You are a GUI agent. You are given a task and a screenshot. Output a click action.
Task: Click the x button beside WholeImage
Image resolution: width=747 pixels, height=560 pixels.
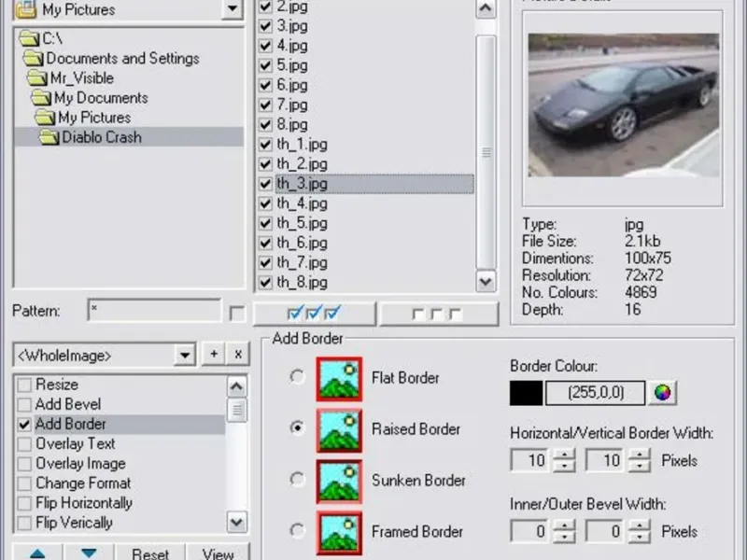click(238, 354)
